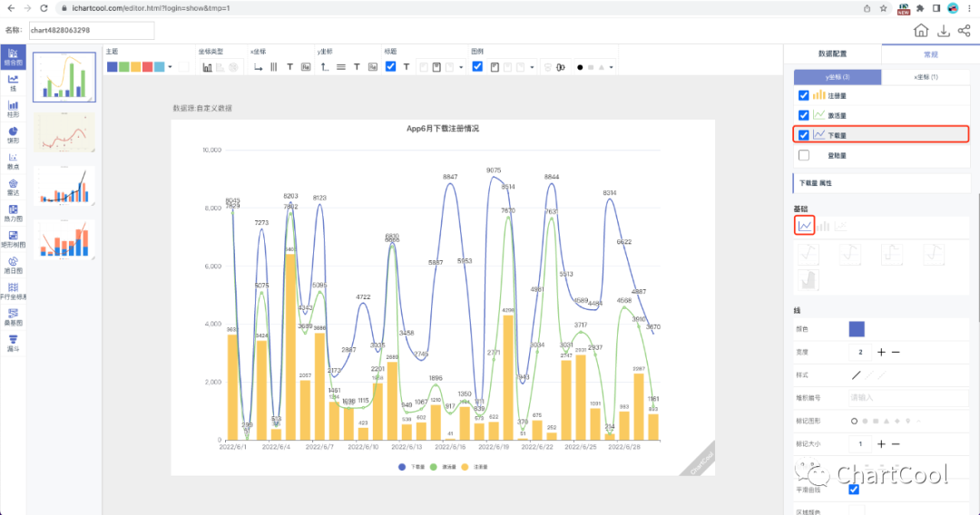The image size is (980, 515).
Task: Enable the 登陆量 series checkbox
Action: pos(803,155)
